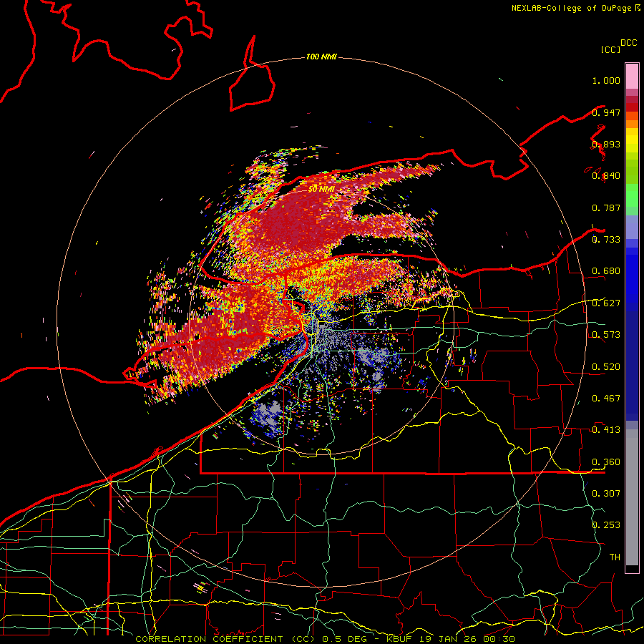
Task: Select the 0.573 legend value
Action: coord(606,335)
